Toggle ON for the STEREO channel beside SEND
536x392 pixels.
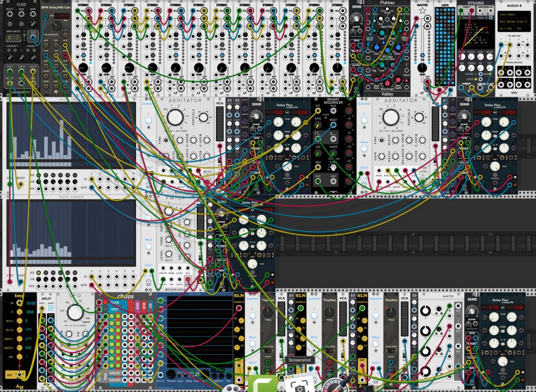pos(338,55)
